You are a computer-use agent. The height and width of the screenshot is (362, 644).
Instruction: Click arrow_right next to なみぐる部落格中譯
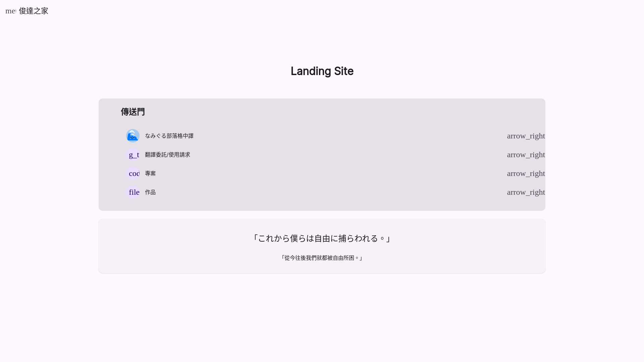pos(526,136)
